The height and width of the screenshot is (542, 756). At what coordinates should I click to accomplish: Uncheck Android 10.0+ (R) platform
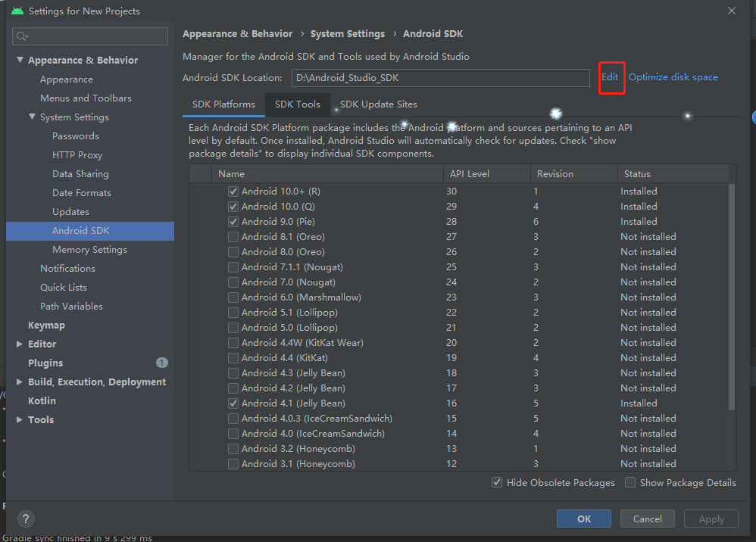[233, 192]
